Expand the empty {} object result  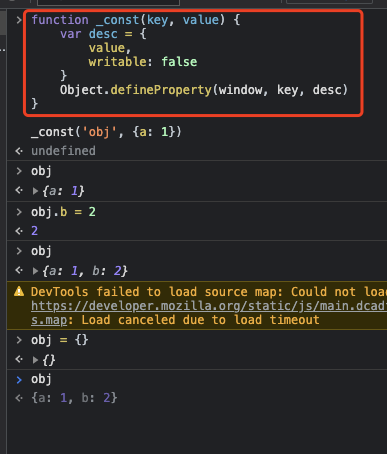(x=35, y=360)
